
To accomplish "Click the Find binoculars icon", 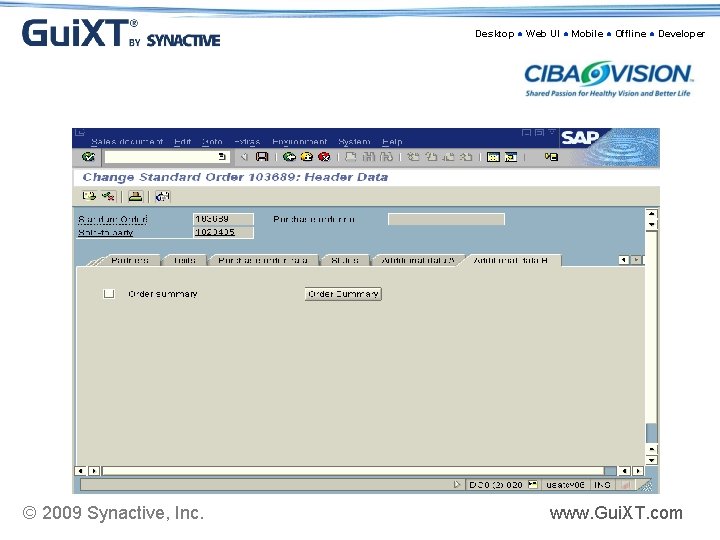I will pyautogui.click(x=368, y=157).
